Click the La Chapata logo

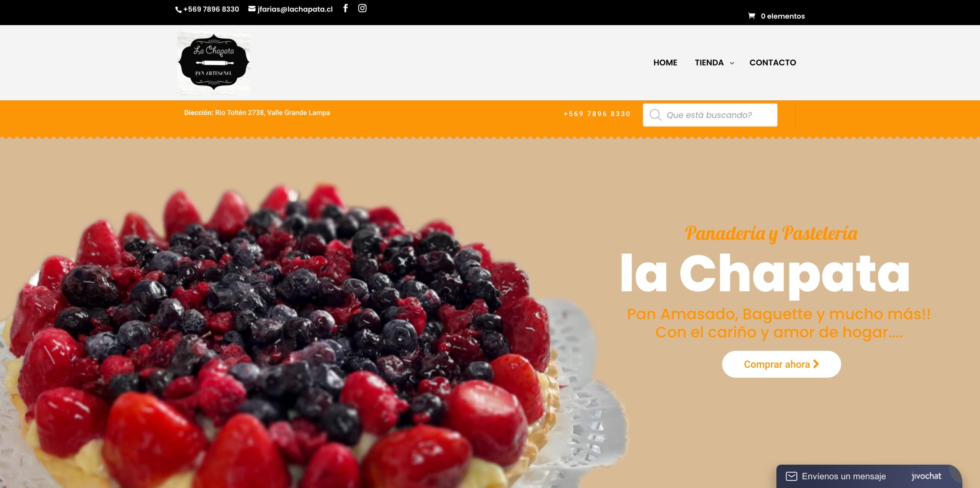[214, 62]
